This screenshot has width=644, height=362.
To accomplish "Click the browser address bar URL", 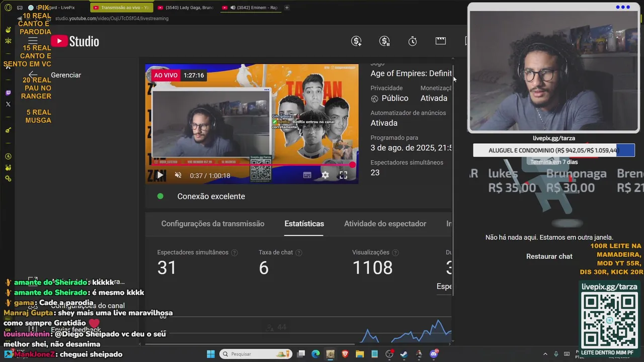I will pyautogui.click(x=112, y=19).
